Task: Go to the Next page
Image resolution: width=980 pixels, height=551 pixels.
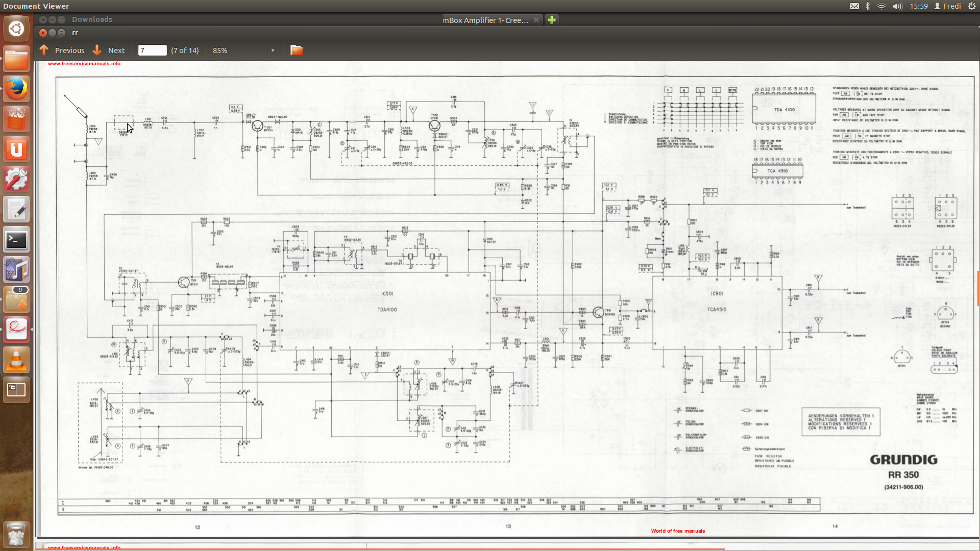Action: pos(109,51)
